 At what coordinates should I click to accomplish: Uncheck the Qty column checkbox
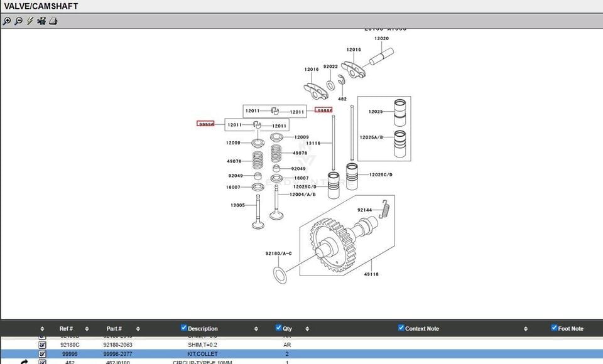(279, 328)
